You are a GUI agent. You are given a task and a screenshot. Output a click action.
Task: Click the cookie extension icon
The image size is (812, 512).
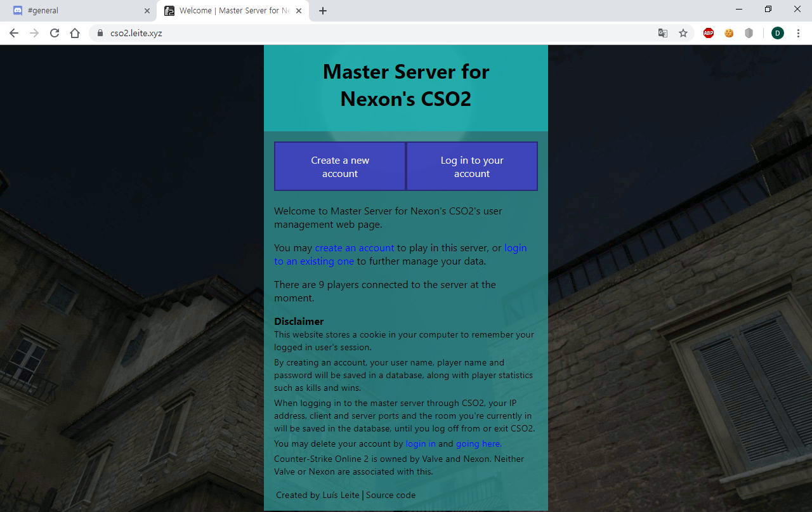click(728, 32)
